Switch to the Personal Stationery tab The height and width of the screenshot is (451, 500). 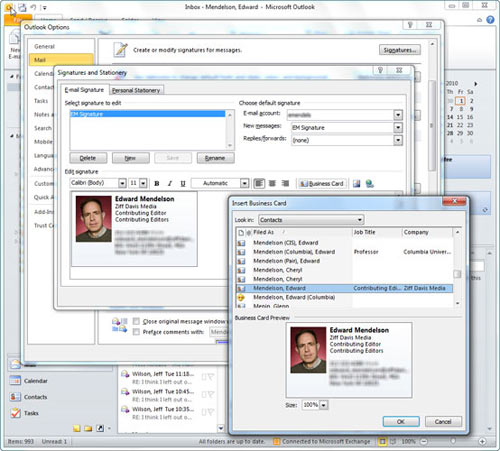(136, 90)
